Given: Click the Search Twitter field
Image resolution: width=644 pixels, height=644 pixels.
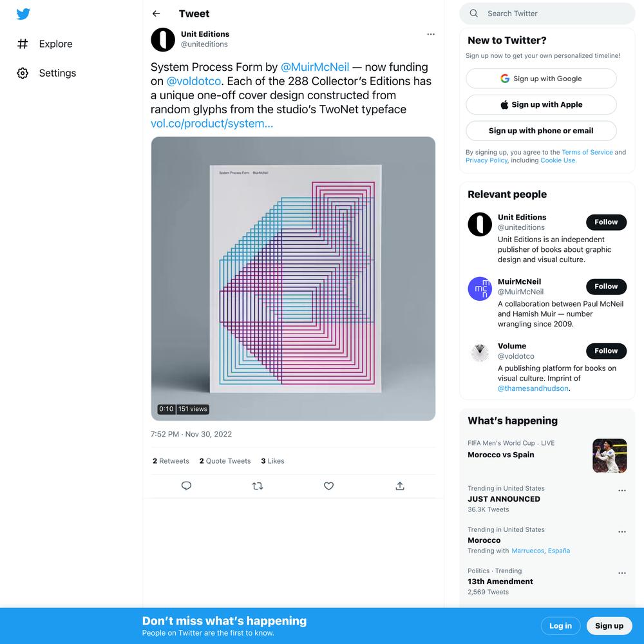Looking at the screenshot, I should [x=547, y=14].
